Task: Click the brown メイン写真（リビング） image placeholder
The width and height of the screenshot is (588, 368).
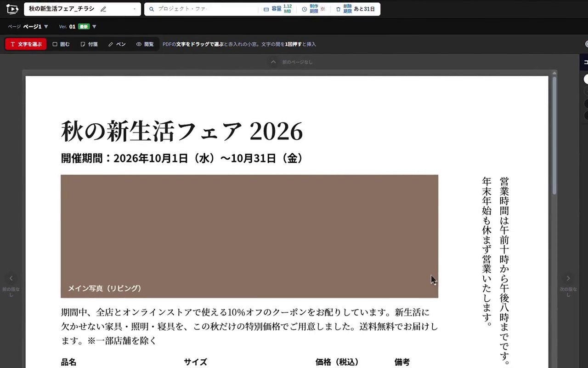Action: point(249,236)
